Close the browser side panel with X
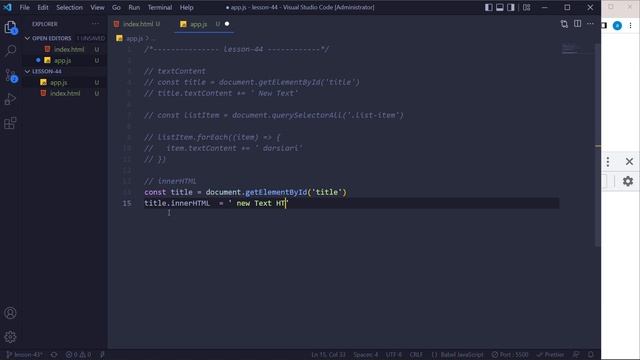Screen dimensions: 640x360 [629, 162]
